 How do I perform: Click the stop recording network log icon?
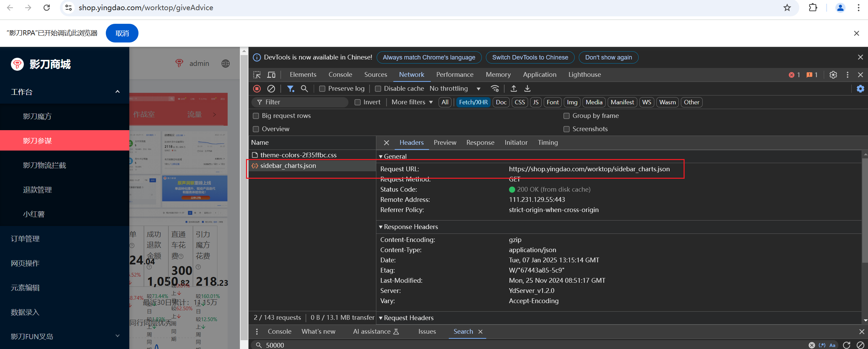coord(257,89)
